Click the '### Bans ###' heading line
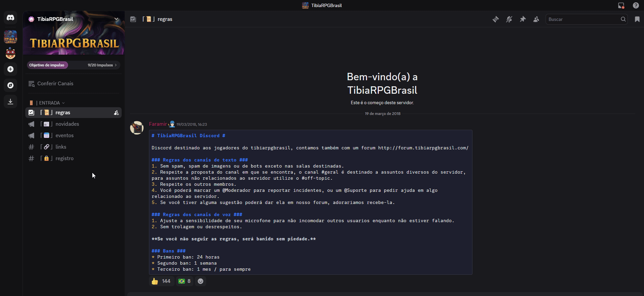 [168, 251]
